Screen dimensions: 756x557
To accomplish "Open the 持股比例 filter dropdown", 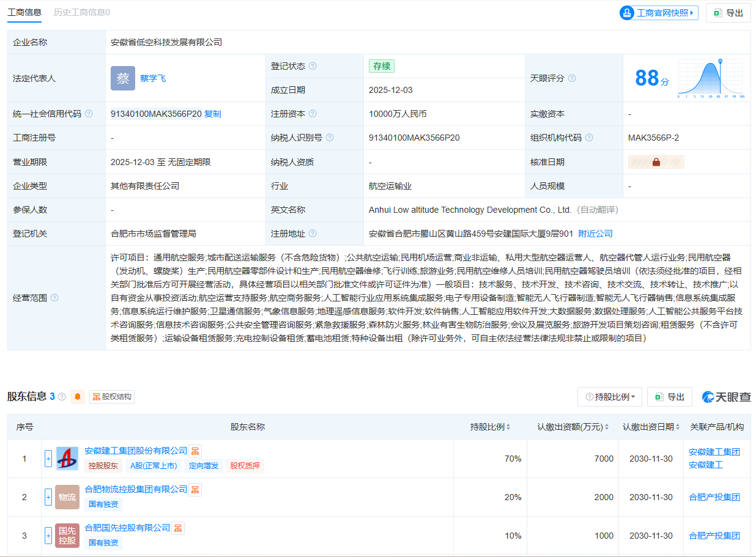I will point(610,397).
